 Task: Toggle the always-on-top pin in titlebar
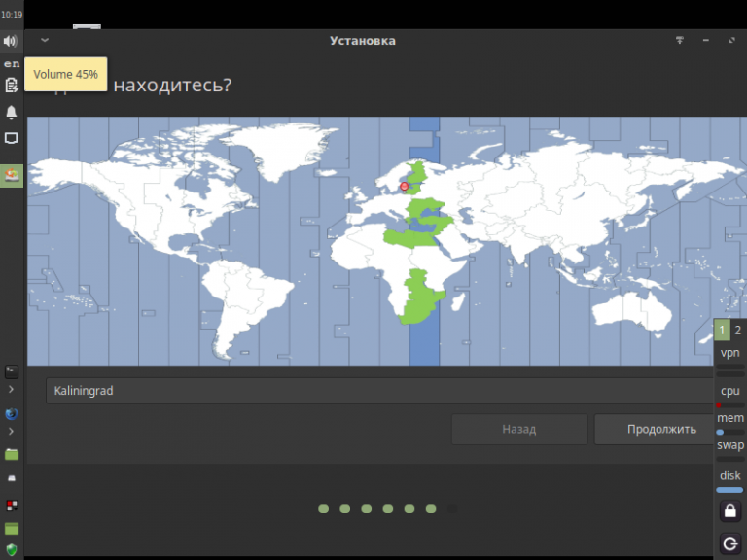pos(680,41)
